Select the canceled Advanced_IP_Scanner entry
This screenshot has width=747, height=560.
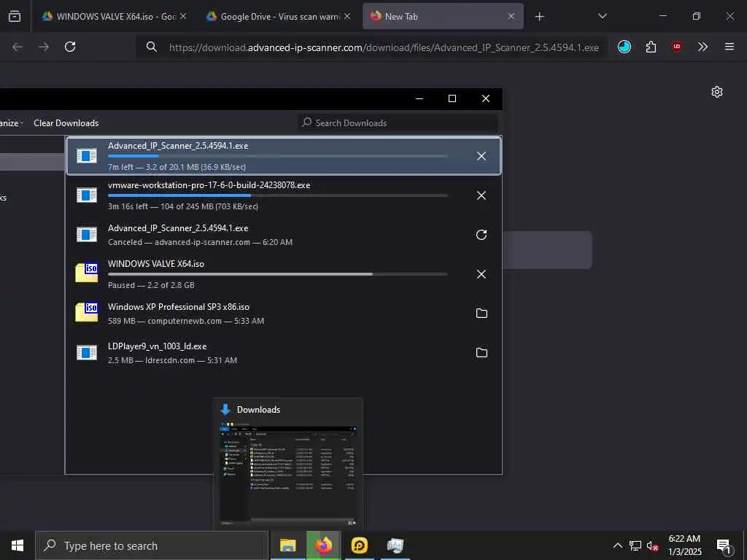pos(284,235)
